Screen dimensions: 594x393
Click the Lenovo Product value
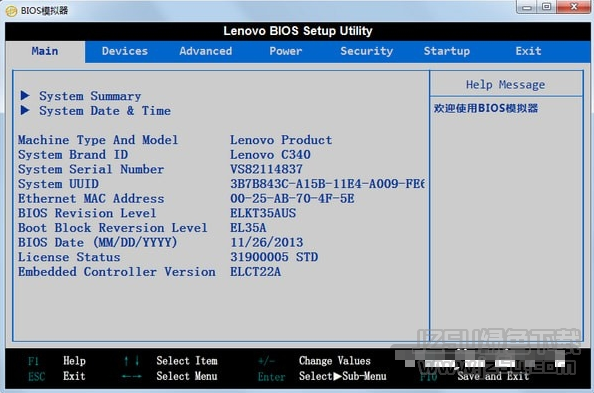[281, 140]
